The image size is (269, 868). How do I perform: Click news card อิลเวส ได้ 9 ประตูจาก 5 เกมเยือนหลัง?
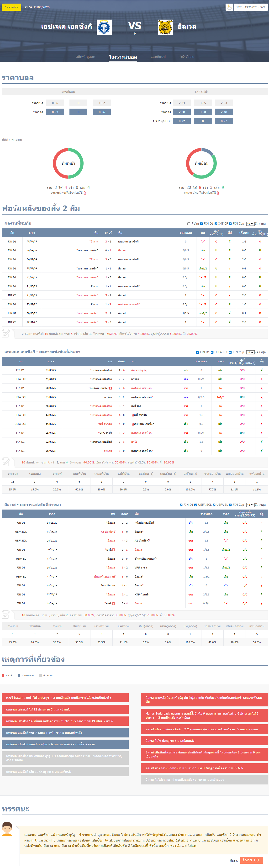click(x=205, y=741)
